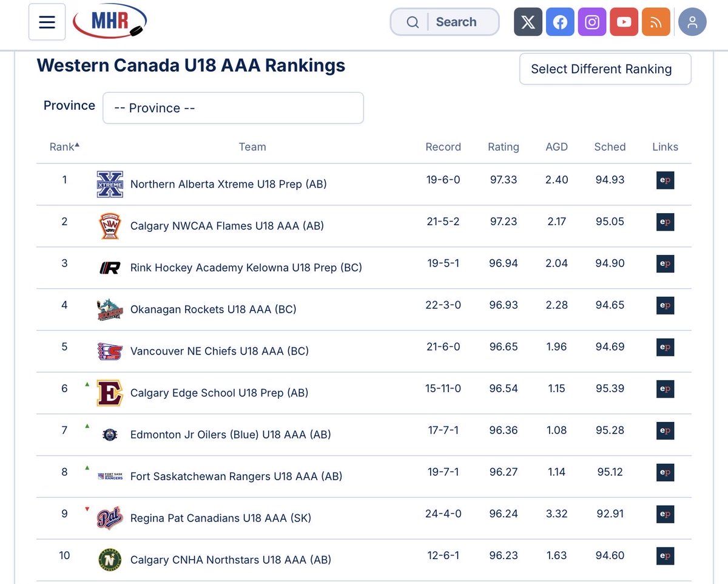Sort by the Sched column header
728x584 pixels.
pos(610,147)
